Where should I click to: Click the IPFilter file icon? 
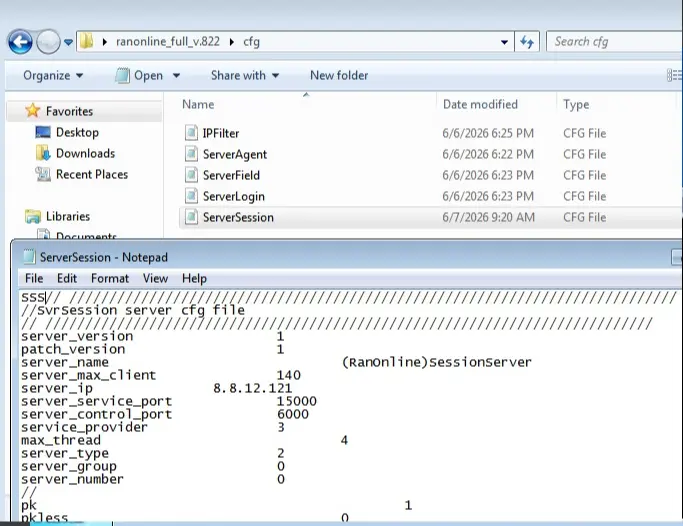[191, 133]
